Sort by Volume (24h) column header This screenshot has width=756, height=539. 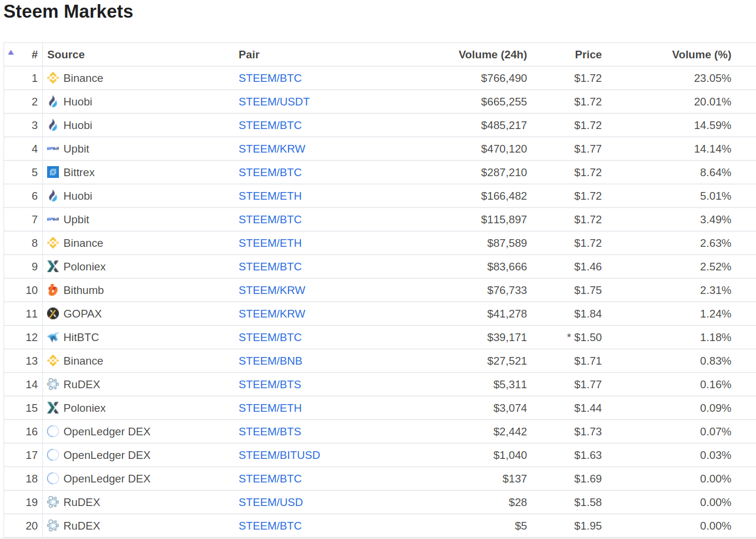493,55
